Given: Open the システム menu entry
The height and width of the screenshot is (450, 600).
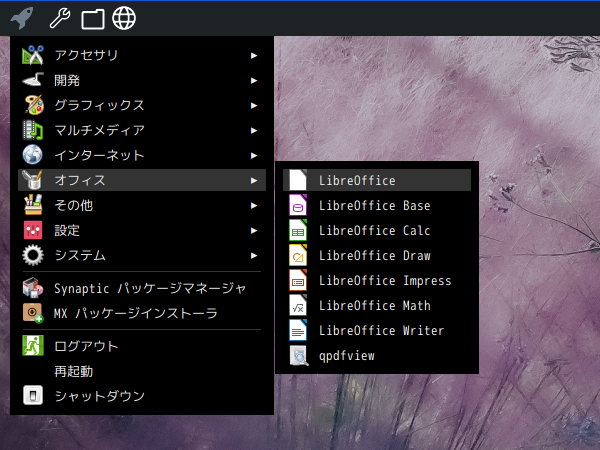Looking at the screenshot, I should click(x=142, y=255).
